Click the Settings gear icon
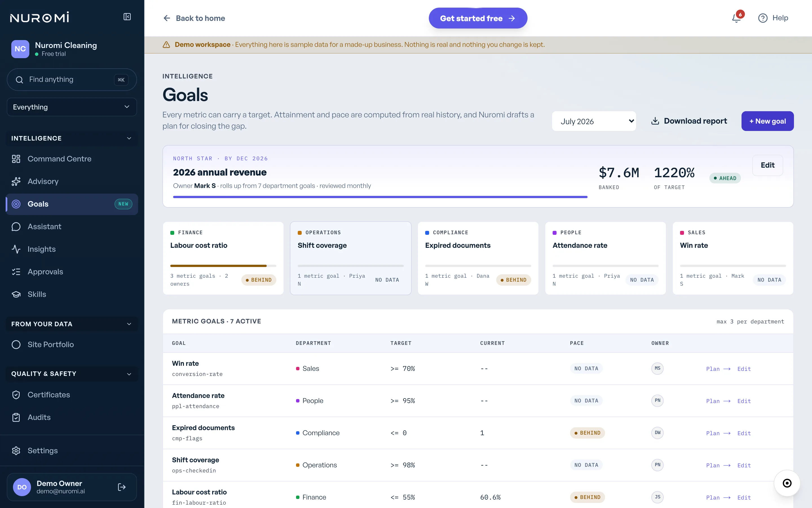 click(x=16, y=450)
